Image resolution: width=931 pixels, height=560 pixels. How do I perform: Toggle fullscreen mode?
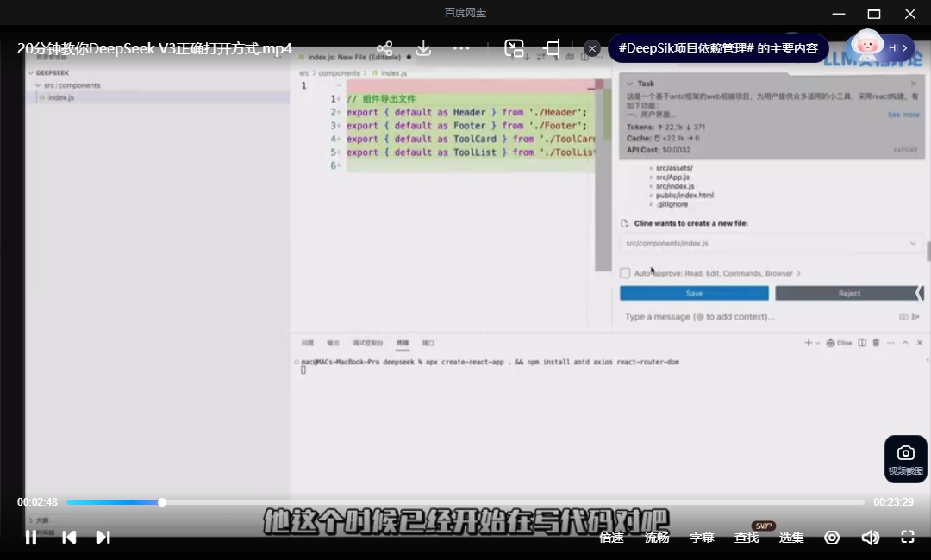(907, 538)
